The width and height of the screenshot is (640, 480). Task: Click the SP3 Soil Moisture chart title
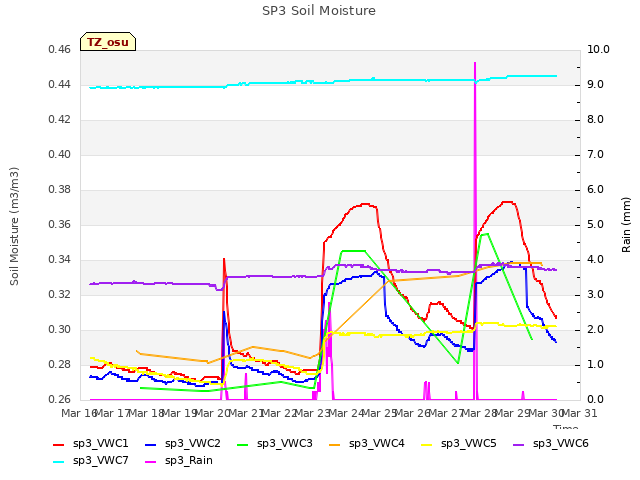pos(319,11)
